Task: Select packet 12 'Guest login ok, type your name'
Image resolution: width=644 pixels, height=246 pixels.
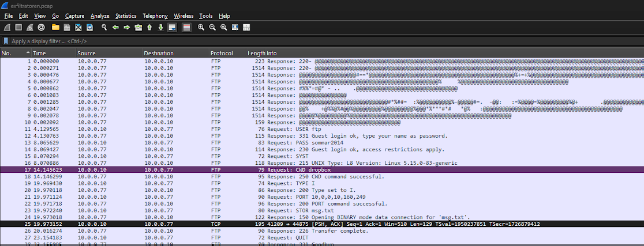Action: click(322, 136)
